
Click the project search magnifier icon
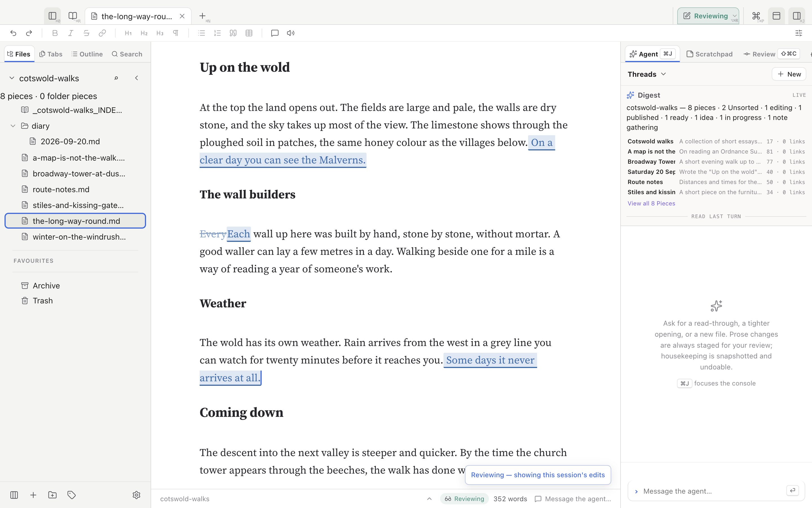pos(116,78)
